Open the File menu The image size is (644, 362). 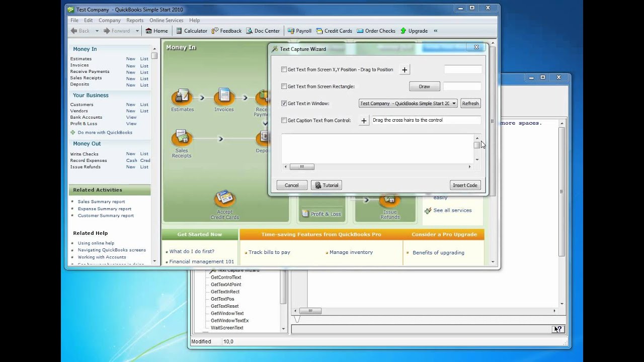(x=74, y=20)
